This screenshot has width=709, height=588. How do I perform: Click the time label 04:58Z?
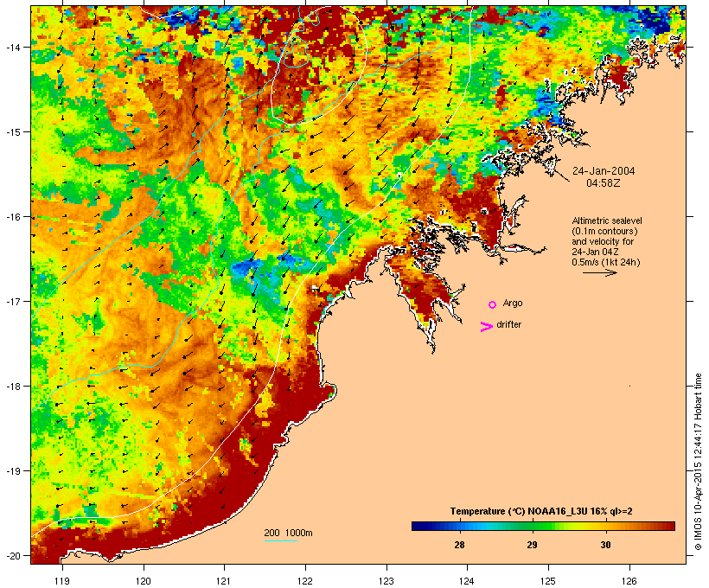[x=604, y=183]
